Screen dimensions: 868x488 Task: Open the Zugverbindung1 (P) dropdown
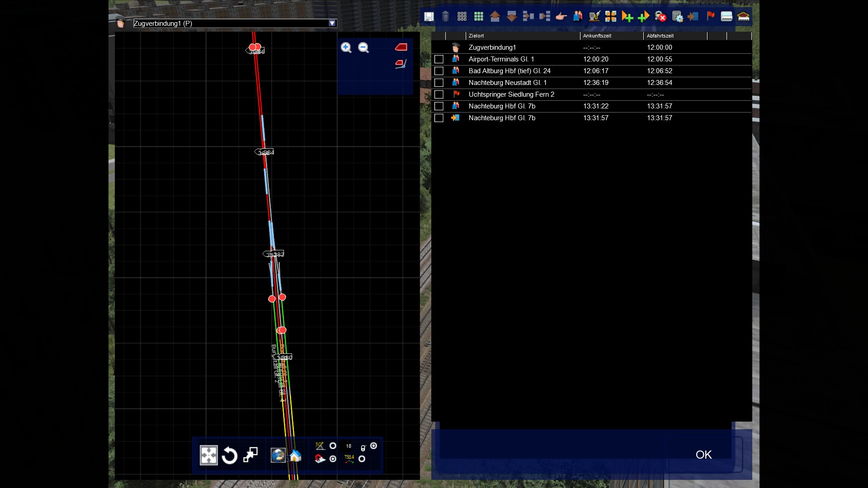(x=332, y=23)
